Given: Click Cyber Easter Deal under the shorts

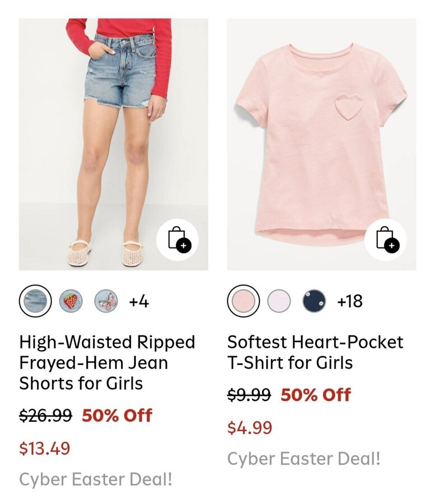Looking at the screenshot, I should pos(96,480).
